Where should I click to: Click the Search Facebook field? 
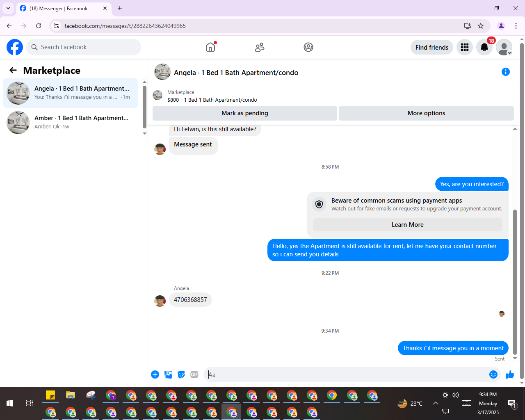(84, 47)
